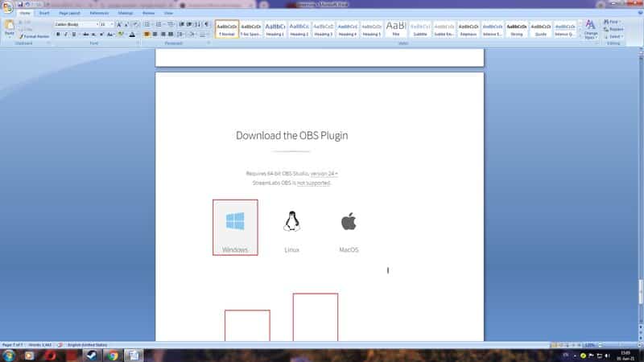Toggle Align Text Left
Image resolution: width=644 pixels, height=362 pixels.
[147, 35]
